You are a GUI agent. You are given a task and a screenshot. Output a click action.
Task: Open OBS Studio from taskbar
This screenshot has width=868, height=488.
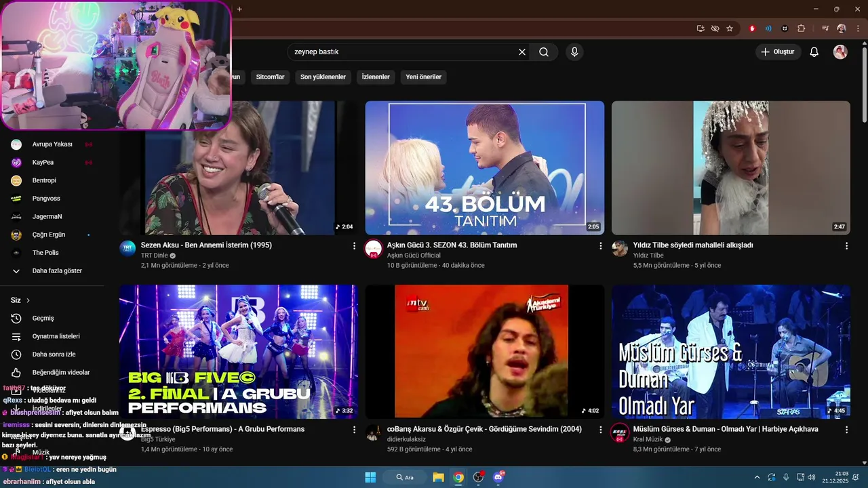point(479,477)
